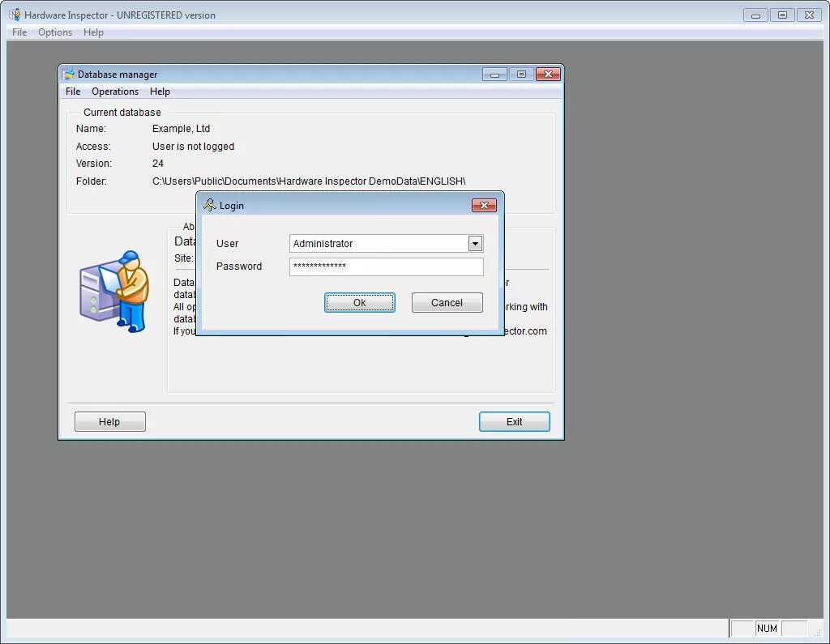
Task: Maximize the Hardware Inspector main window
Action: pos(782,15)
